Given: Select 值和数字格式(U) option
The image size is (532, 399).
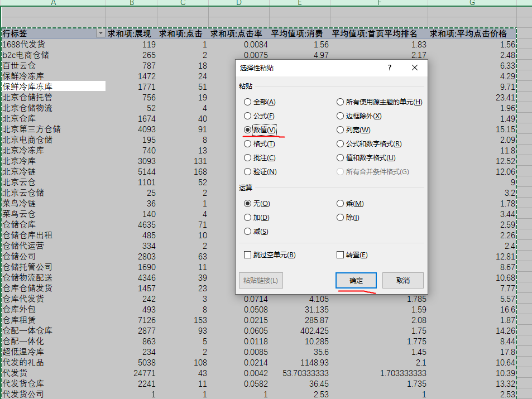Looking at the screenshot, I should [340, 158].
